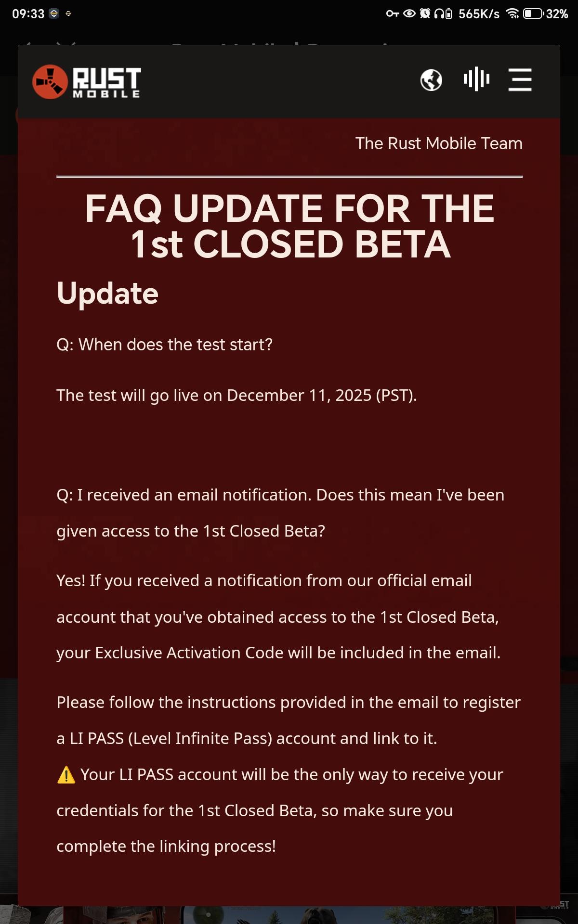Tap the Wi-Fi signal icon
Screen dimensions: 578x924
coord(512,13)
